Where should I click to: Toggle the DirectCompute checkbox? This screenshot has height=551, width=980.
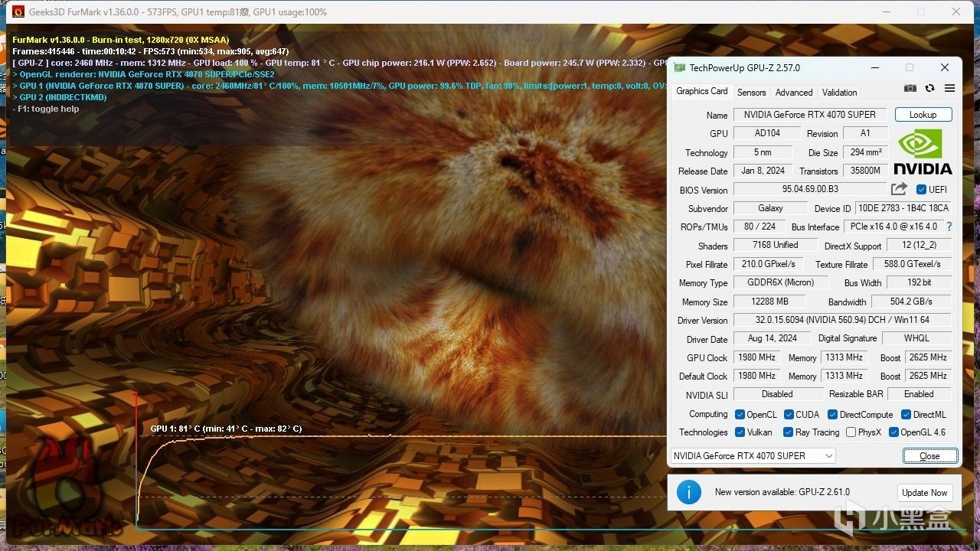tap(832, 415)
